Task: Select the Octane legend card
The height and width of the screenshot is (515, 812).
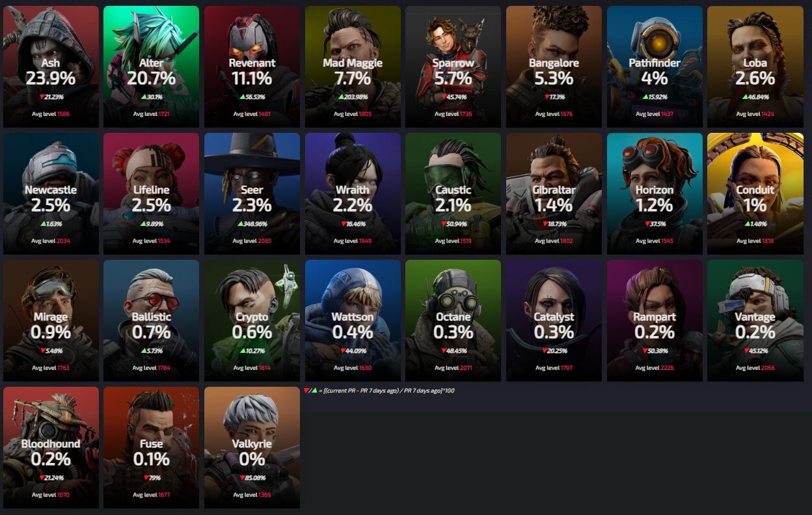Action: coord(453,321)
